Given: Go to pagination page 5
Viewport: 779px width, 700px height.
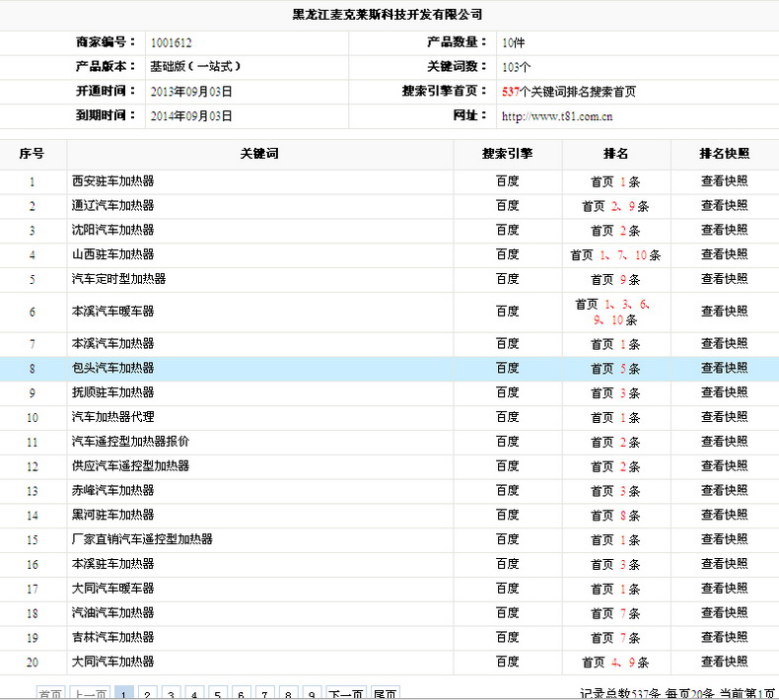Looking at the screenshot, I should pyautogui.click(x=218, y=693).
